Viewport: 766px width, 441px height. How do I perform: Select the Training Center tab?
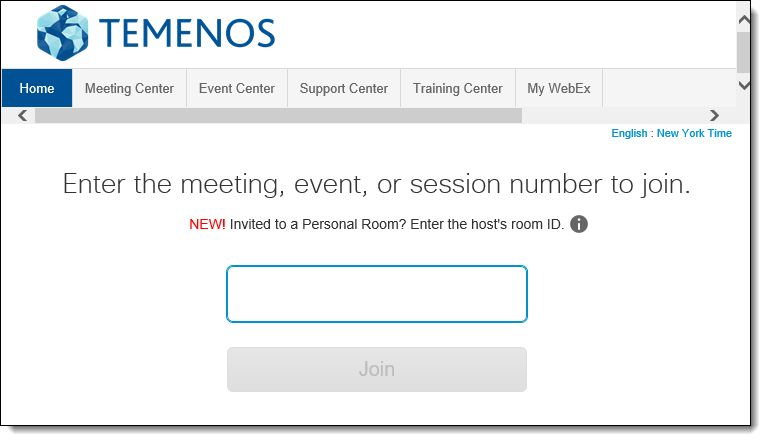click(458, 88)
